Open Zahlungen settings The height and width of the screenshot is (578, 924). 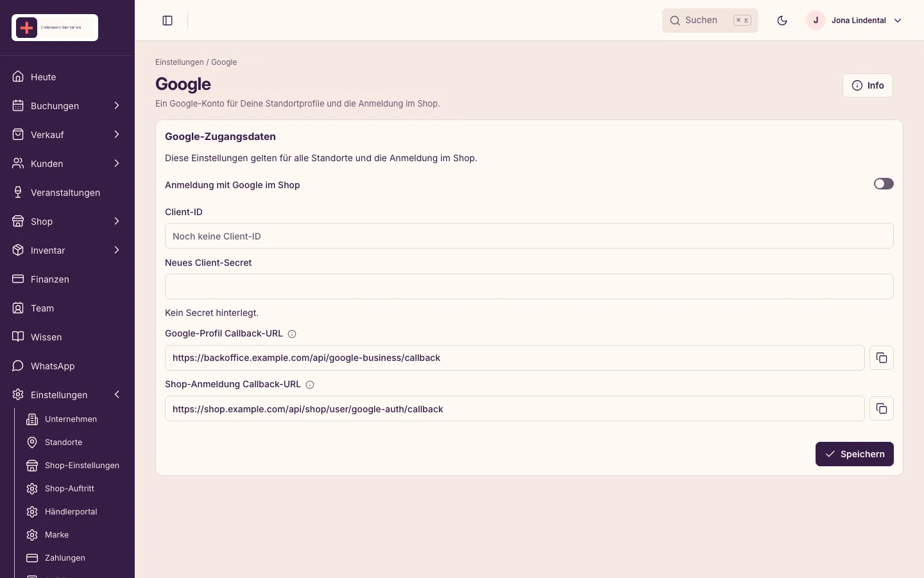click(x=74, y=558)
